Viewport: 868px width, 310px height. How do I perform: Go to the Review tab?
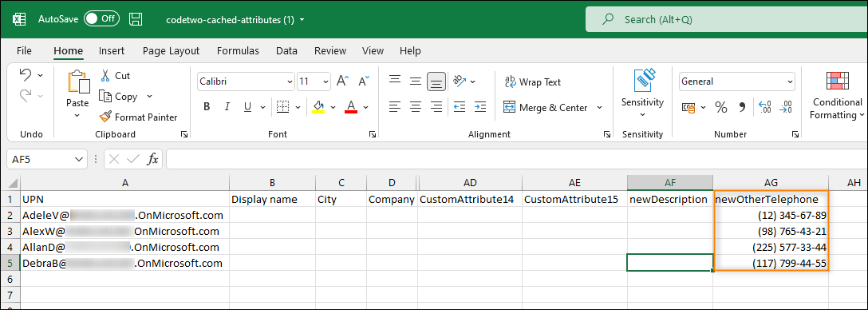tap(330, 51)
